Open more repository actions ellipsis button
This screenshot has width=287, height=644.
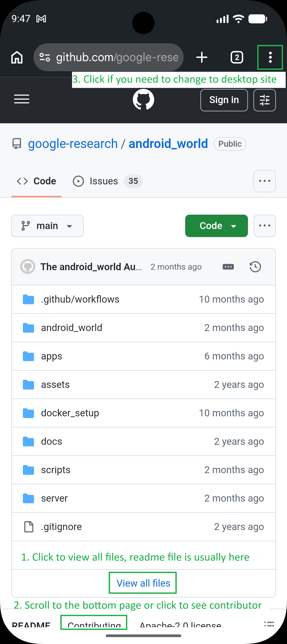point(265,226)
